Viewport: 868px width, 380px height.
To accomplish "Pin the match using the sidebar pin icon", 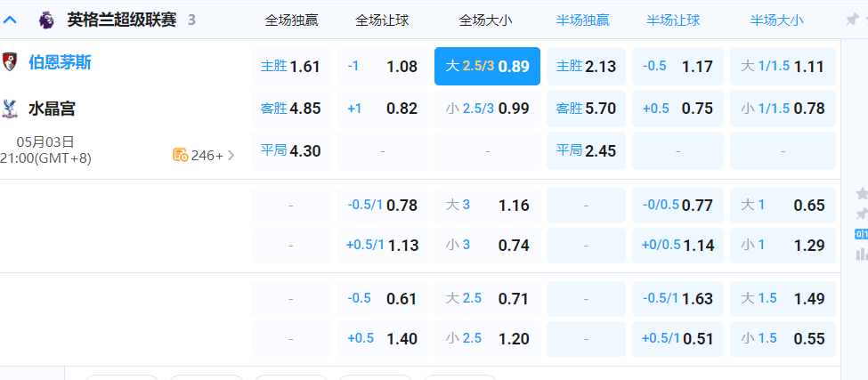I will [862, 214].
